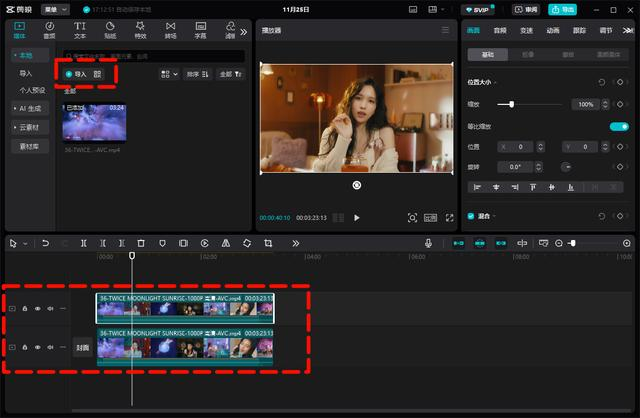Open the 菜单 dropdown in the title bar
Screen dimensions: 640x418
click(56, 9)
